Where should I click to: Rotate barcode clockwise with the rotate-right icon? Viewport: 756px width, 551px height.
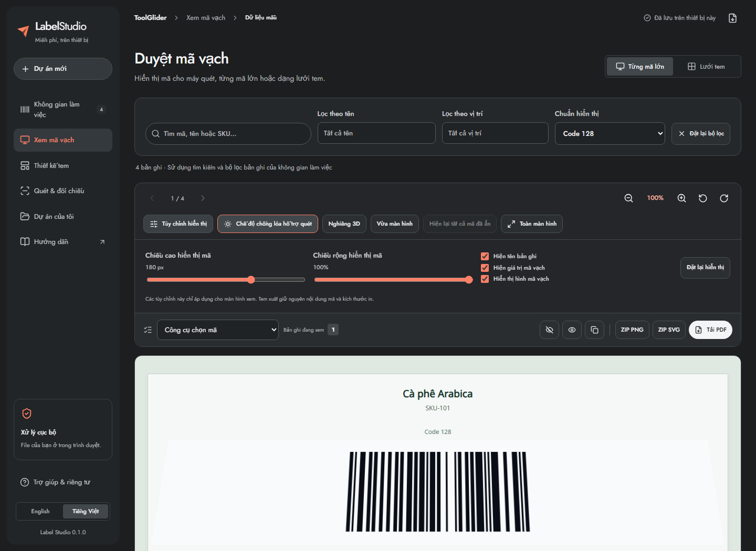coord(724,198)
